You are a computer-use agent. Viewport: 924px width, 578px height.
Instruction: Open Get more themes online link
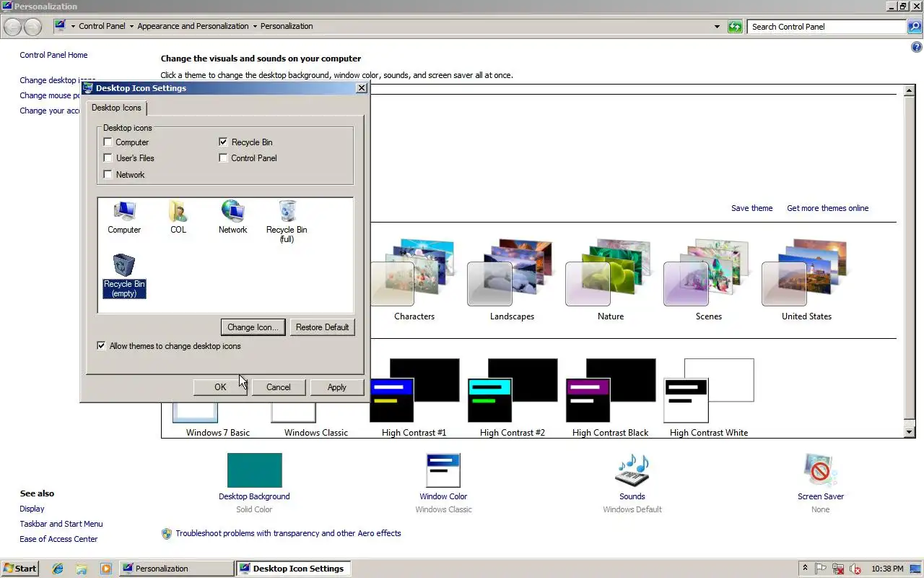coord(827,208)
